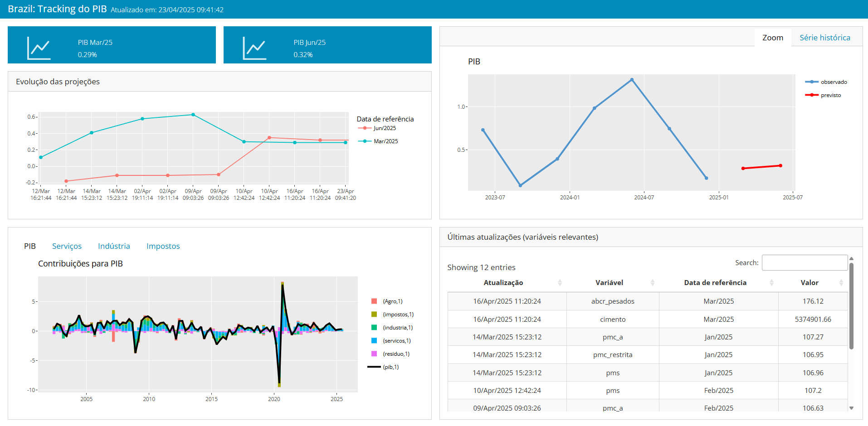Screen dimensions: 868x426
Task: Click the (Agro,1) red legend swatch
Action: pos(374,301)
